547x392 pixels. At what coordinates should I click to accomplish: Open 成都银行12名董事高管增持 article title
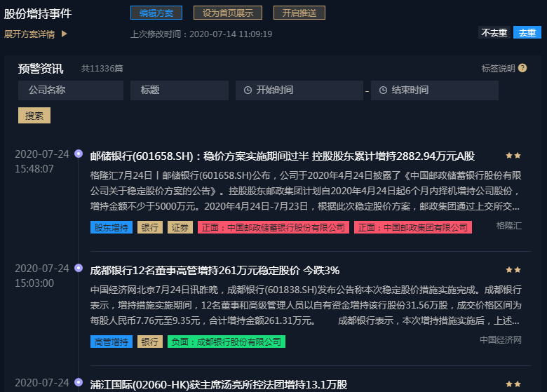pyautogui.click(x=215, y=271)
